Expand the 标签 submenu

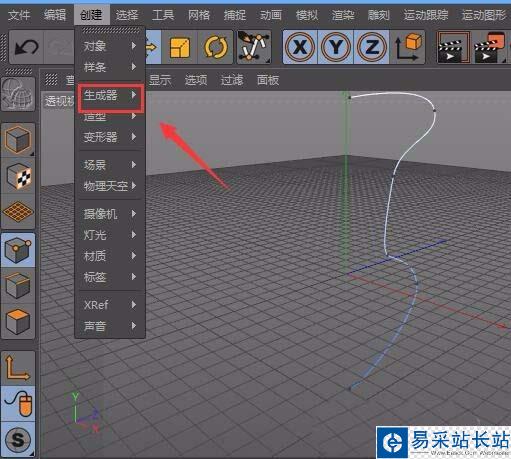pyautogui.click(x=110, y=277)
